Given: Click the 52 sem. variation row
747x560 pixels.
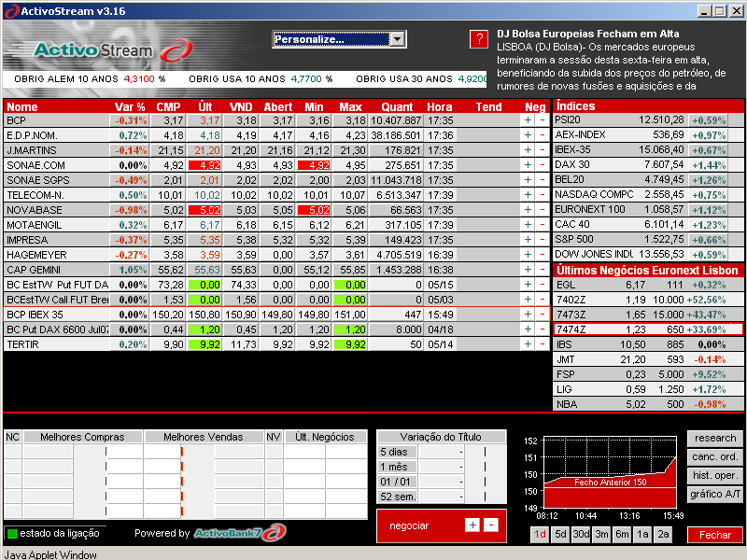Looking at the screenshot, I should click(441, 497).
